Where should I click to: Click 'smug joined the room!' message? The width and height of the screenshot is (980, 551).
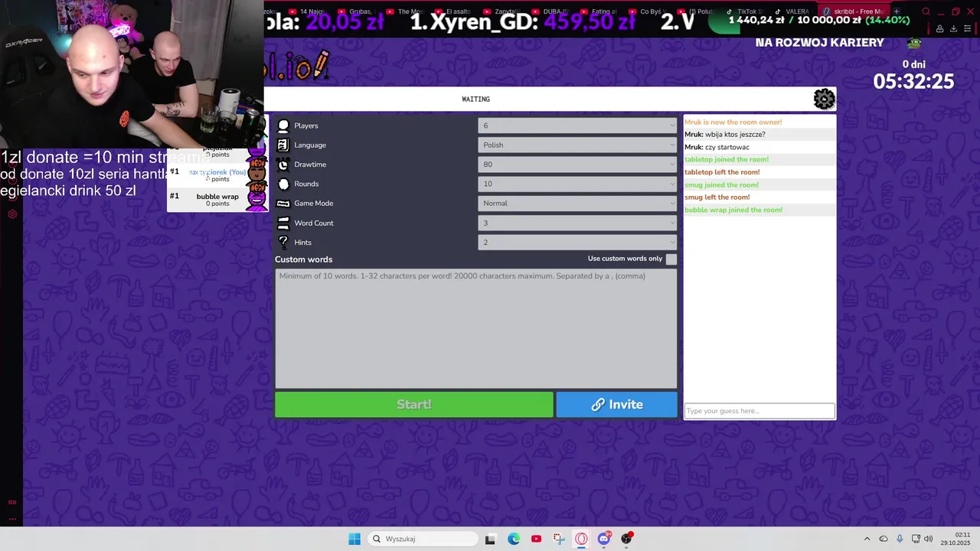pos(722,184)
